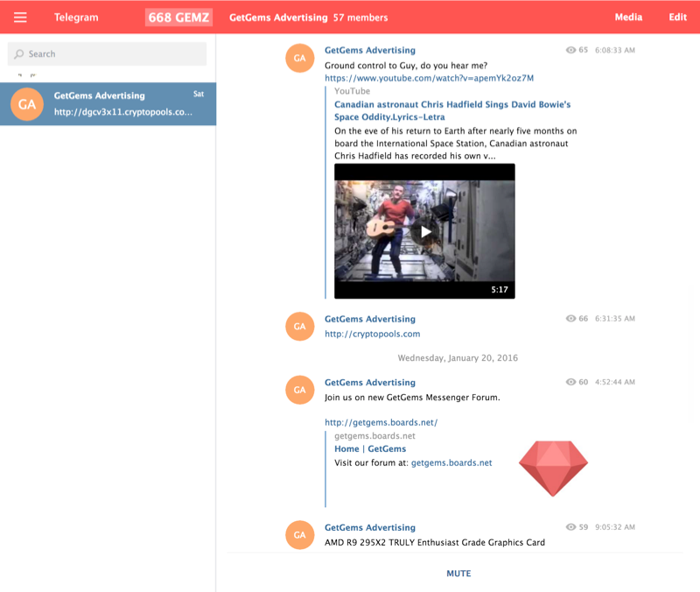Click the Telegram title

pyautogui.click(x=76, y=18)
